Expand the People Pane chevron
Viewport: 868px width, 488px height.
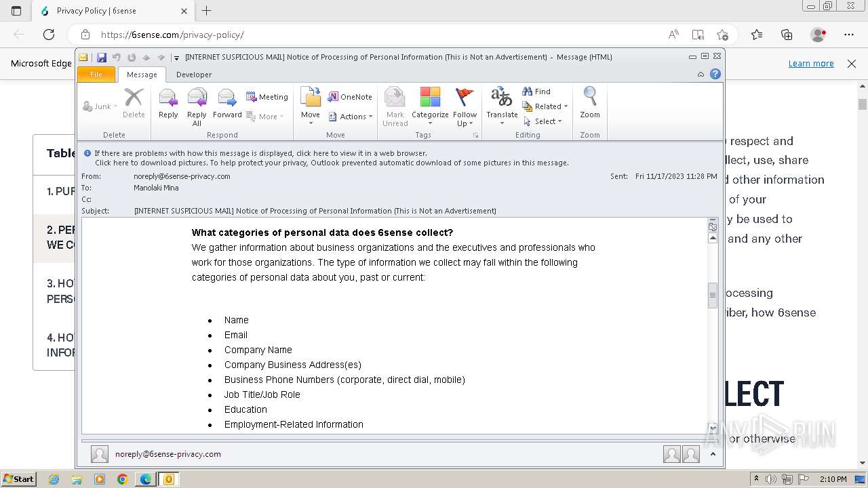pyautogui.click(x=713, y=454)
